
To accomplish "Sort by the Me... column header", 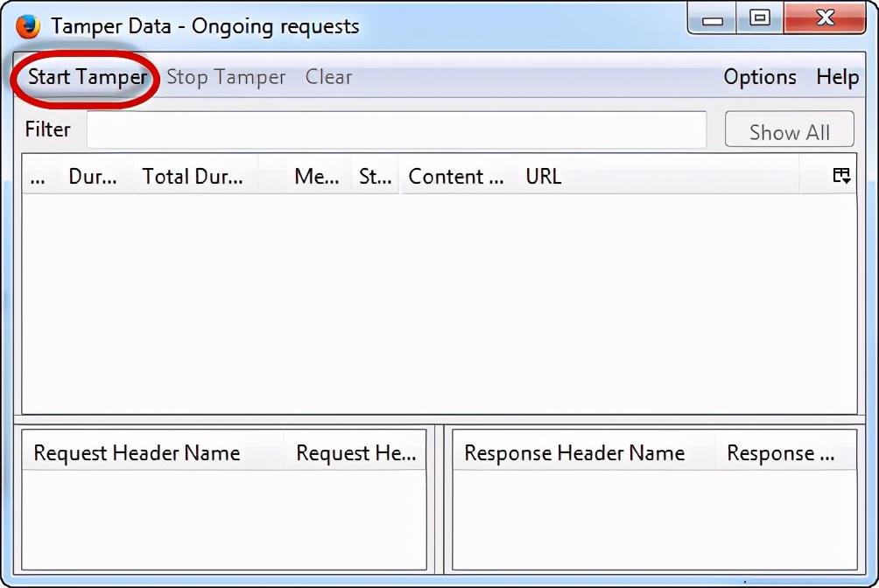I will click(x=317, y=176).
